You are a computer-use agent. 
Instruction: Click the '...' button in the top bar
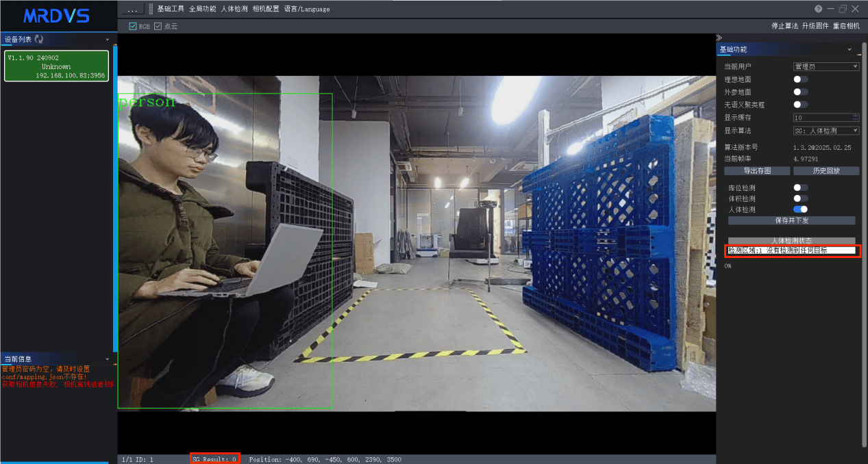pyautogui.click(x=134, y=9)
